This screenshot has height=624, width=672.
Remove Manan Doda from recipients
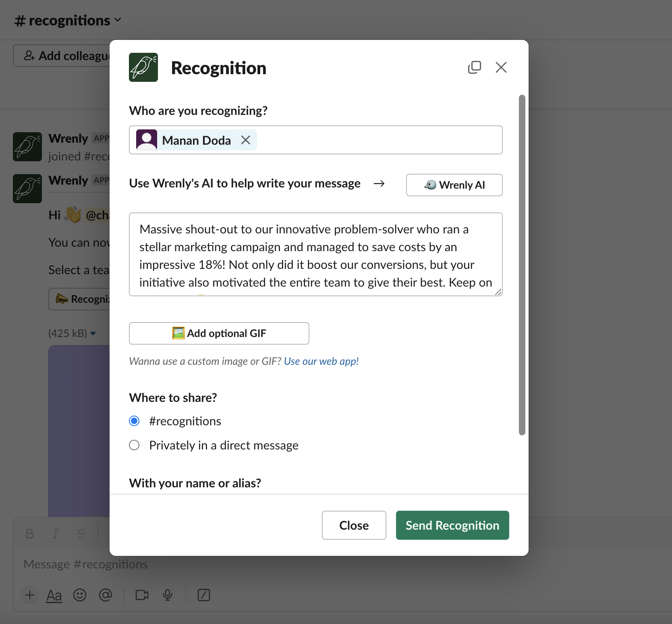click(246, 140)
